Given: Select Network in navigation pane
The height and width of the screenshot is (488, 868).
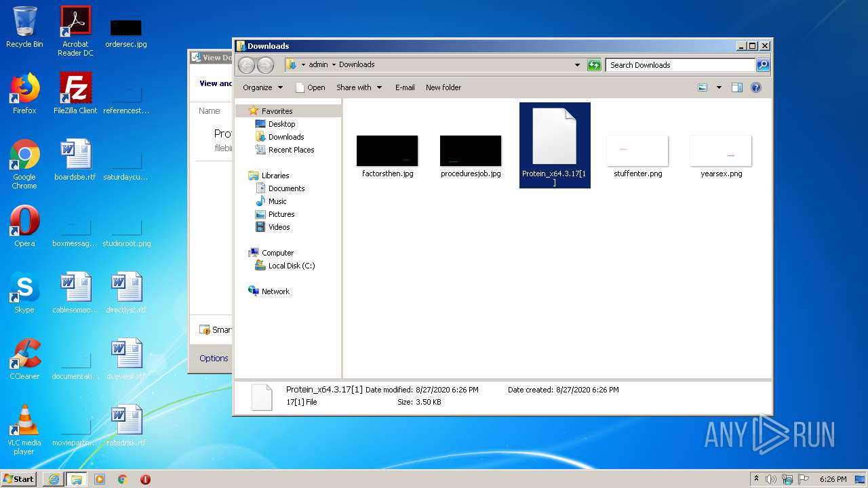Looking at the screenshot, I should pos(275,291).
